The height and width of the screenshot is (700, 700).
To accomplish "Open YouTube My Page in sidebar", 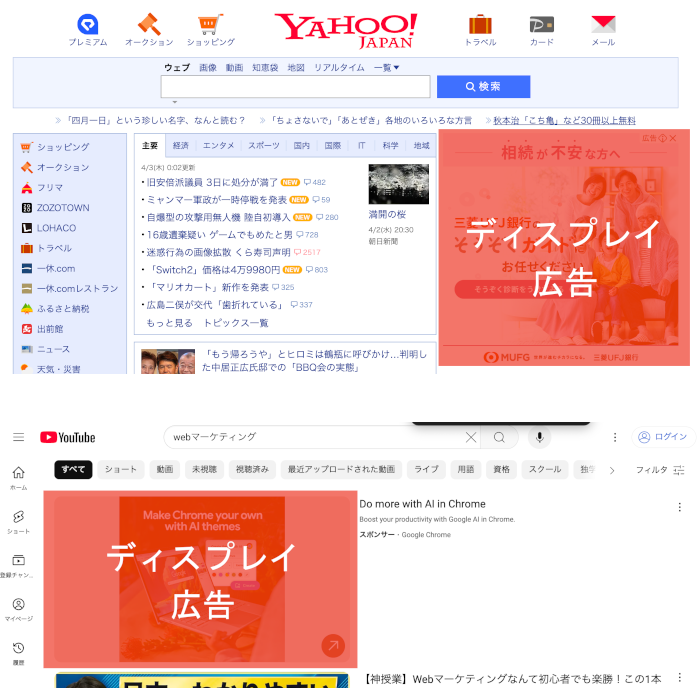I will click(18, 609).
